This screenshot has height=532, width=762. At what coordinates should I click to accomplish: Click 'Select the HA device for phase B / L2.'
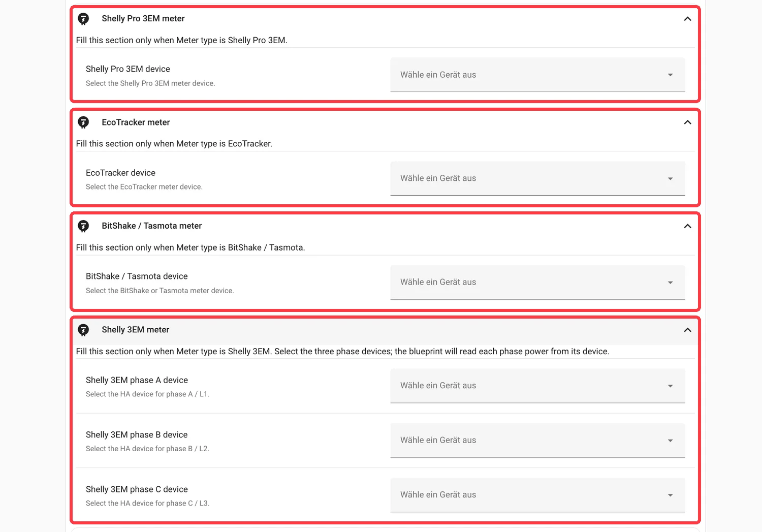click(148, 449)
